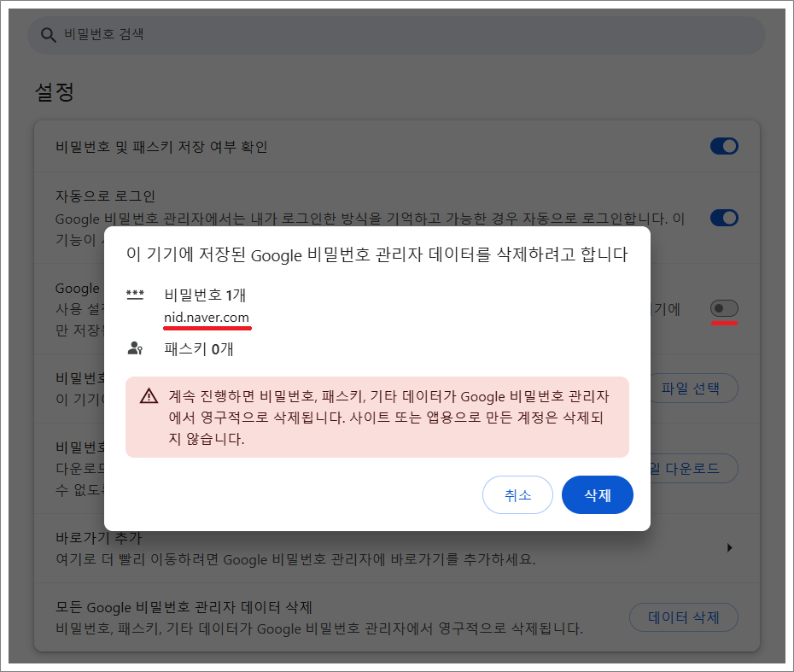
Task: Confirm deletion with the 삭제 button
Action: 597,494
